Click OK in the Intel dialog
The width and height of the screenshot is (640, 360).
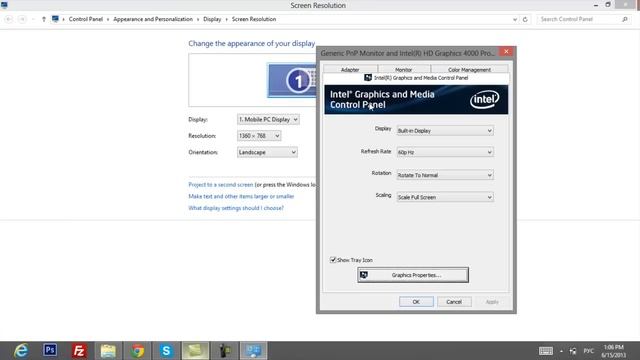pos(416,302)
